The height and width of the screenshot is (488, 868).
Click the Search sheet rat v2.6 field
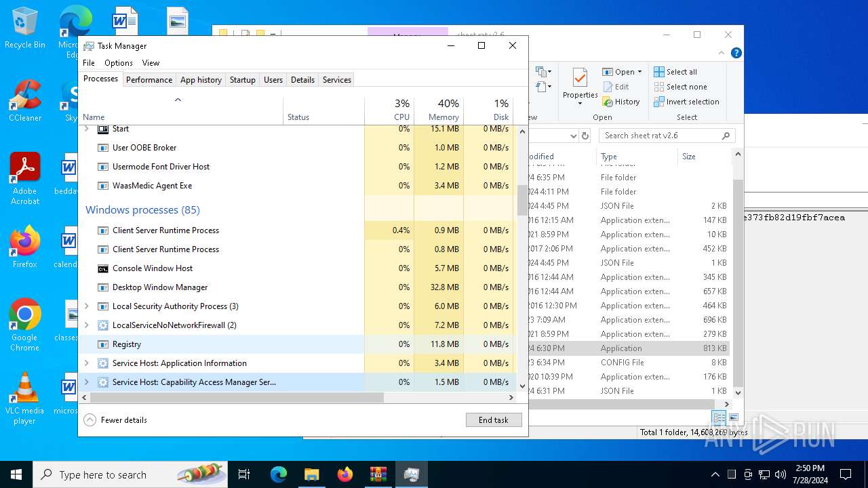click(667, 136)
